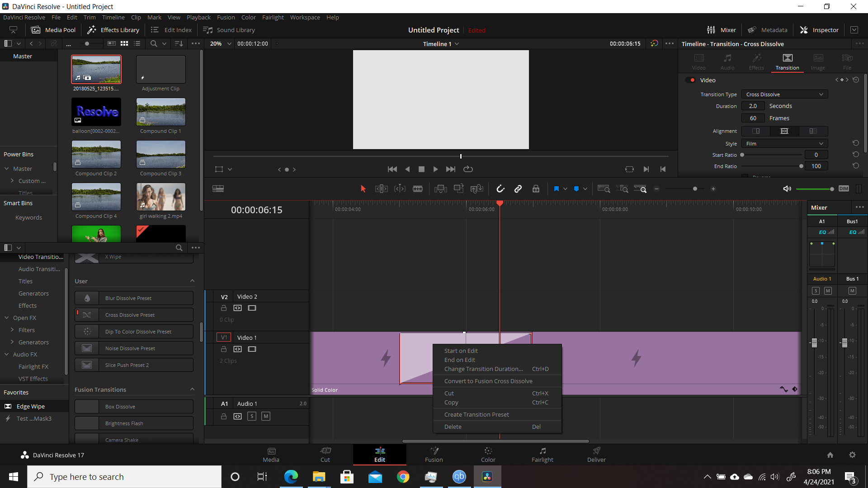
Task: Open Timeline View Options icon
Action: tap(218, 189)
